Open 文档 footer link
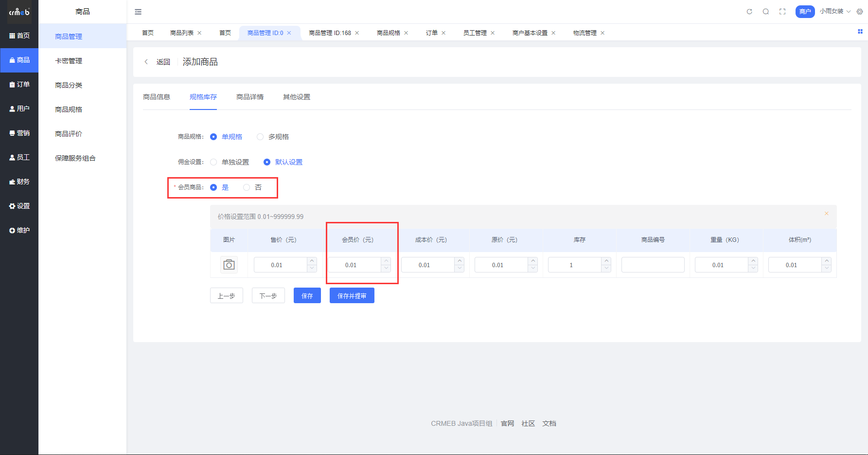868x455 pixels. click(549, 423)
